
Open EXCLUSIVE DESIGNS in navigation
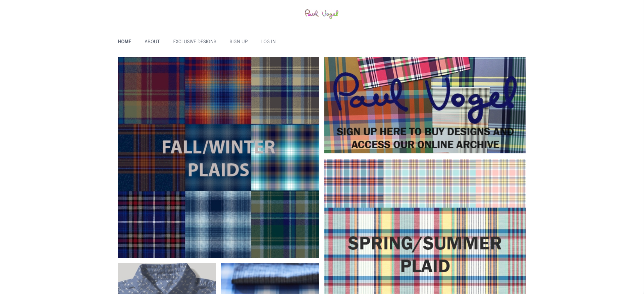pos(195,42)
